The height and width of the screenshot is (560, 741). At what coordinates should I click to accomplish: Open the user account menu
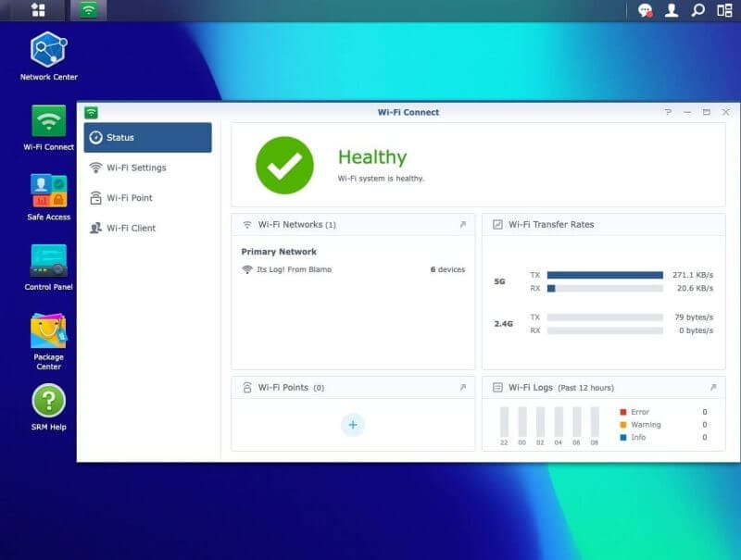(x=672, y=11)
